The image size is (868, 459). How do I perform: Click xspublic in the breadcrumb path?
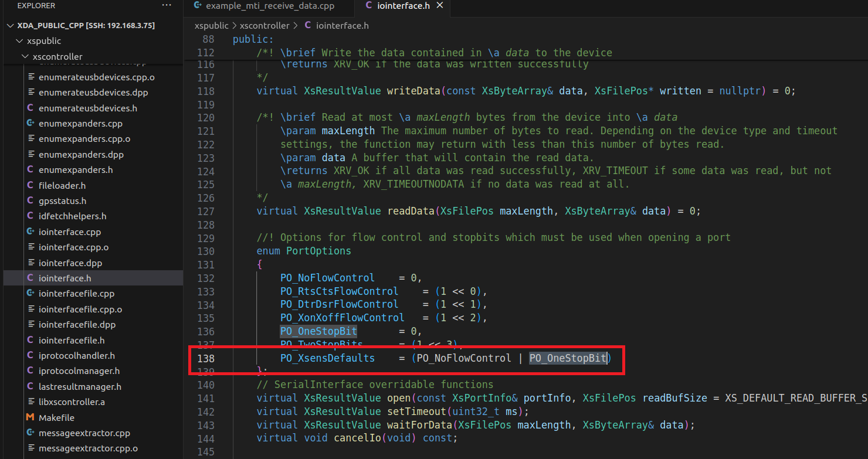212,26
